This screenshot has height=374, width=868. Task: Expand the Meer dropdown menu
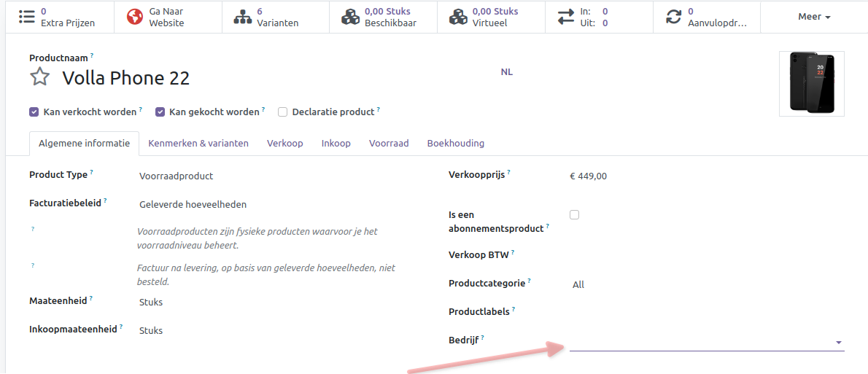814,17
